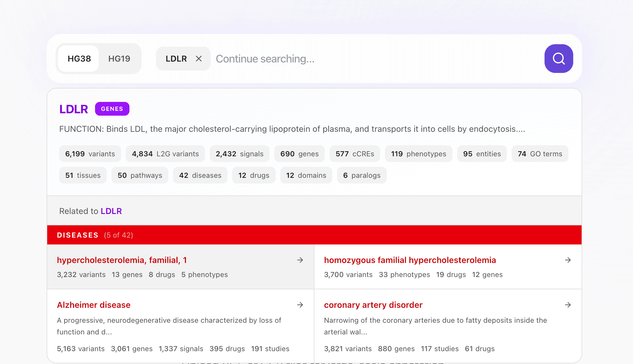Open the 42 diseases chip
633x364 pixels.
(x=200, y=175)
